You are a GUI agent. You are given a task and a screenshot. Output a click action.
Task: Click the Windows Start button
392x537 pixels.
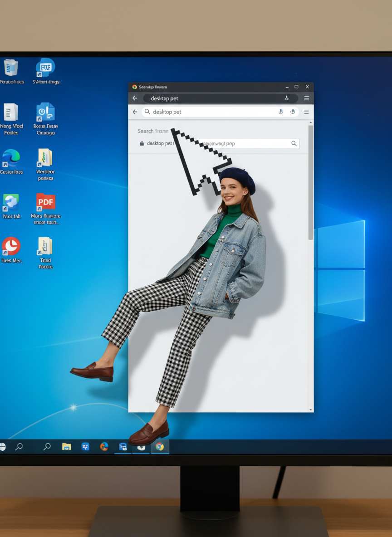click(2, 447)
